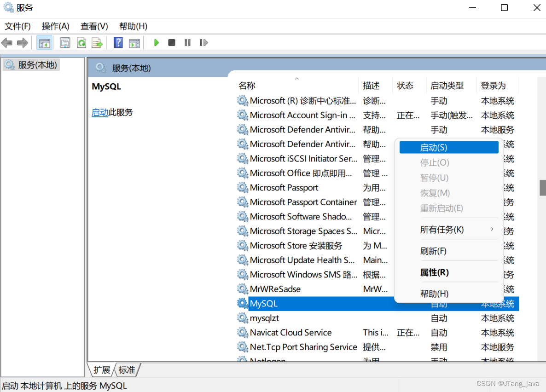Choose 属性(R) in the context menu
The height and width of the screenshot is (392, 546).
click(x=448, y=272)
